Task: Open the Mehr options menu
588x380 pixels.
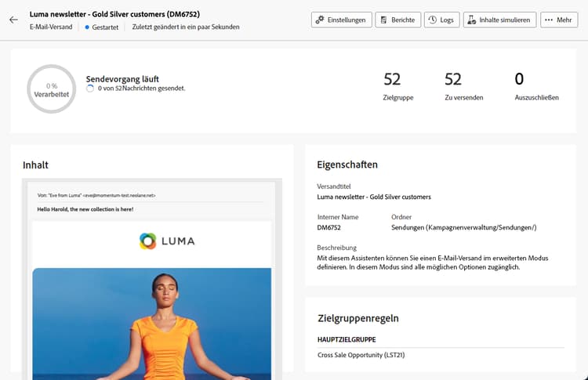Action: pyautogui.click(x=559, y=20)
